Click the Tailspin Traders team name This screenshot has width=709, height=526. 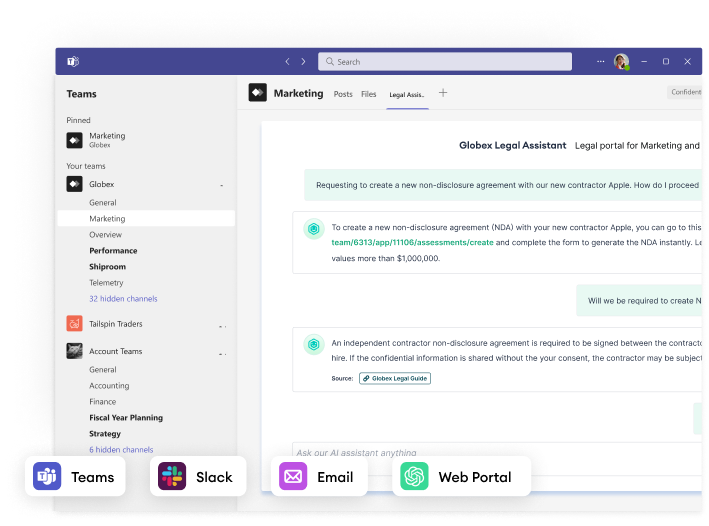pos(116,324)
